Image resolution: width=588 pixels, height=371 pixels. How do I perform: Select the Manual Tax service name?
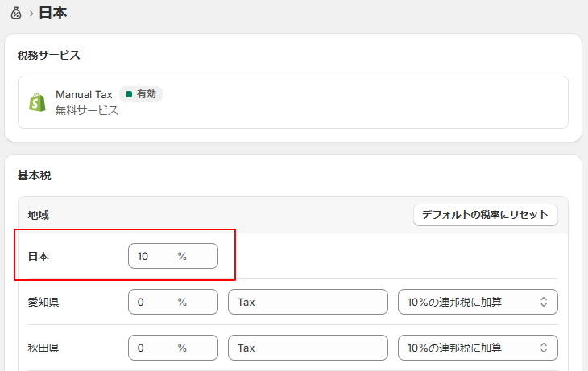(84, 94)
